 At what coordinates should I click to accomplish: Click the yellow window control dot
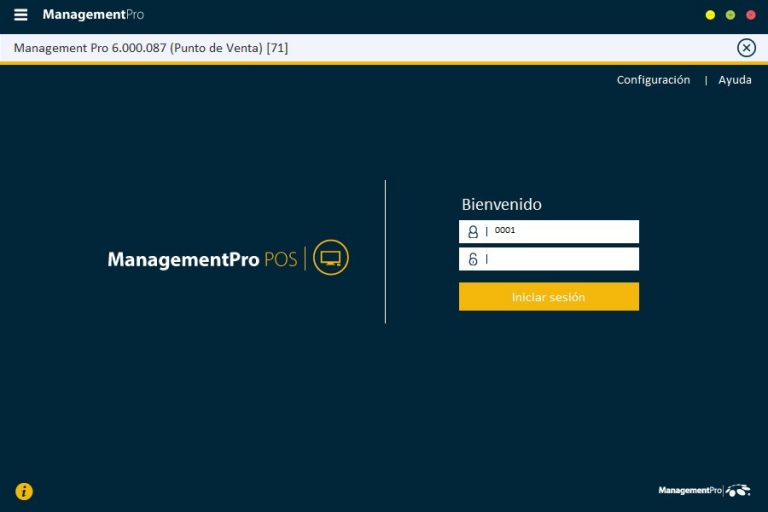pos(710,15)
